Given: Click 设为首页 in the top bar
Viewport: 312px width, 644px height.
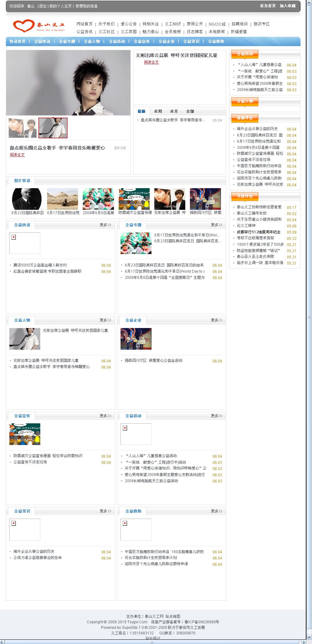Looking at the screenshot, I should click(268, 6).
